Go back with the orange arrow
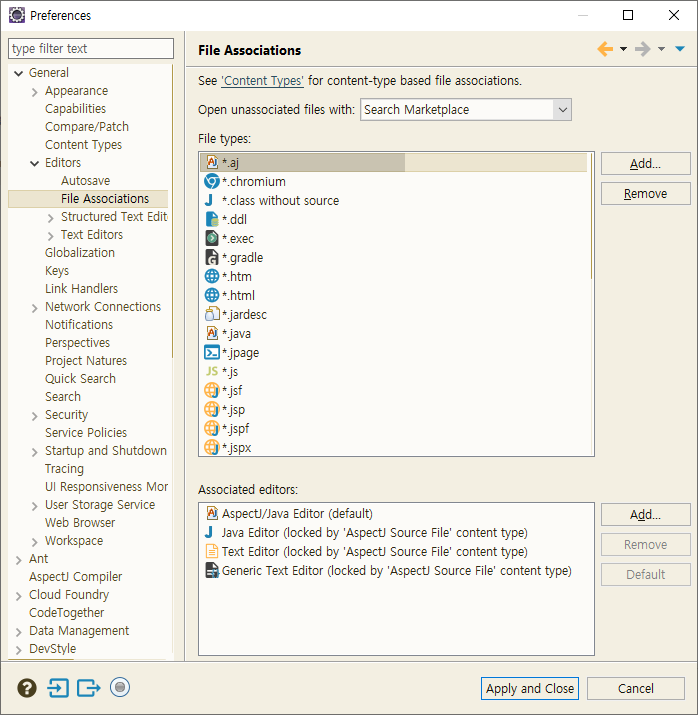The width and height of the screenshot is (698, 715). [605, 49]
